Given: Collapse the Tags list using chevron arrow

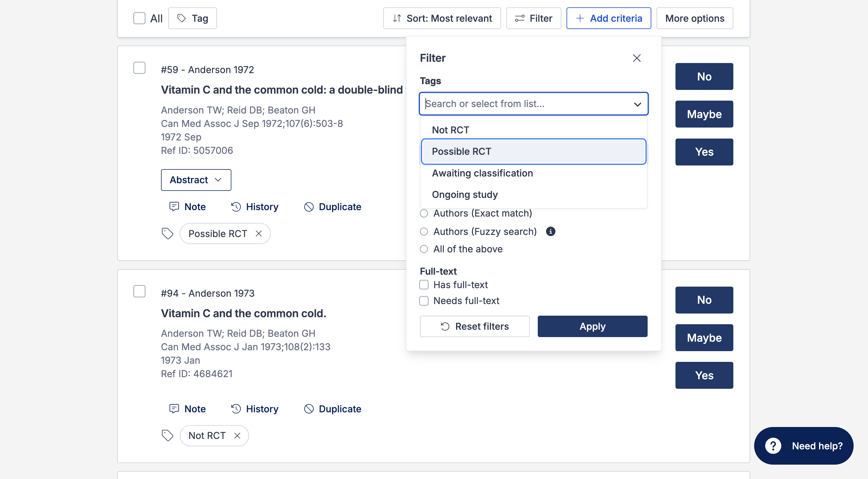Looking at the screenshot, I should [x=637, y=104].
